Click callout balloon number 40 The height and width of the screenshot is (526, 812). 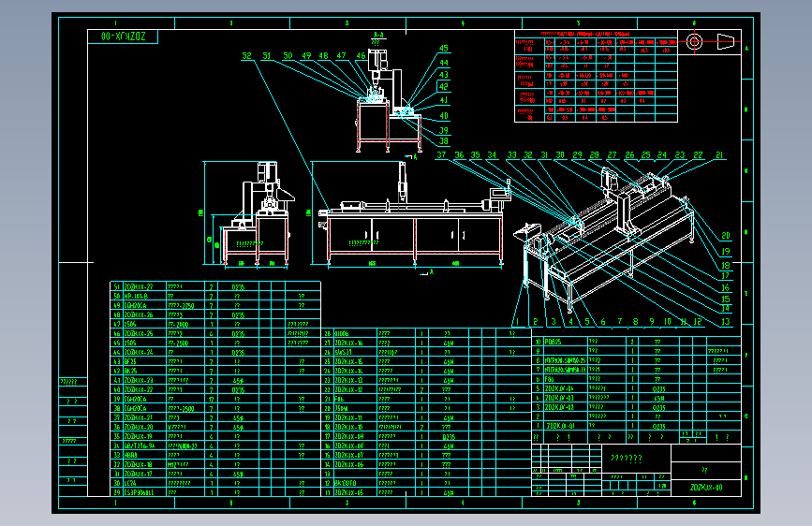(444, 116)
